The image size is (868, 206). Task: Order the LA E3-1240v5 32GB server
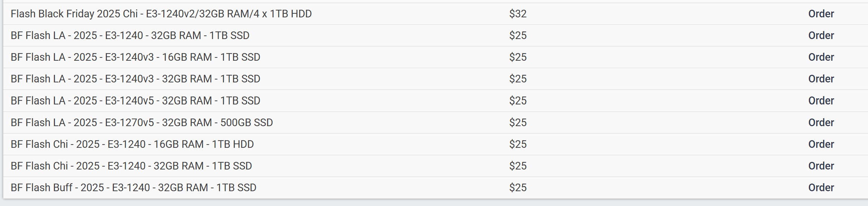[821, 100]
